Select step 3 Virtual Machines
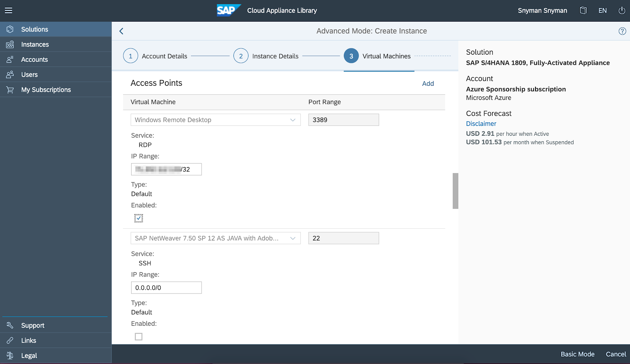Screen dimensions: 630x364 pos(377,56)
